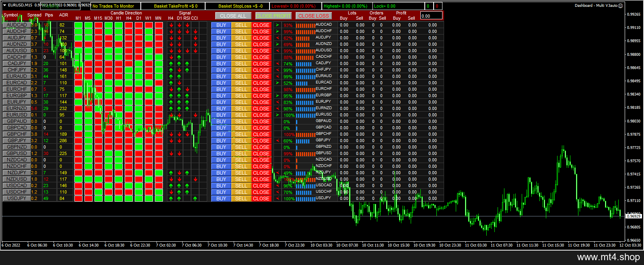Viewport: 644px width, 265px height.
Task: Click the red trend arrow in USDJPY row
Action: 277,198
